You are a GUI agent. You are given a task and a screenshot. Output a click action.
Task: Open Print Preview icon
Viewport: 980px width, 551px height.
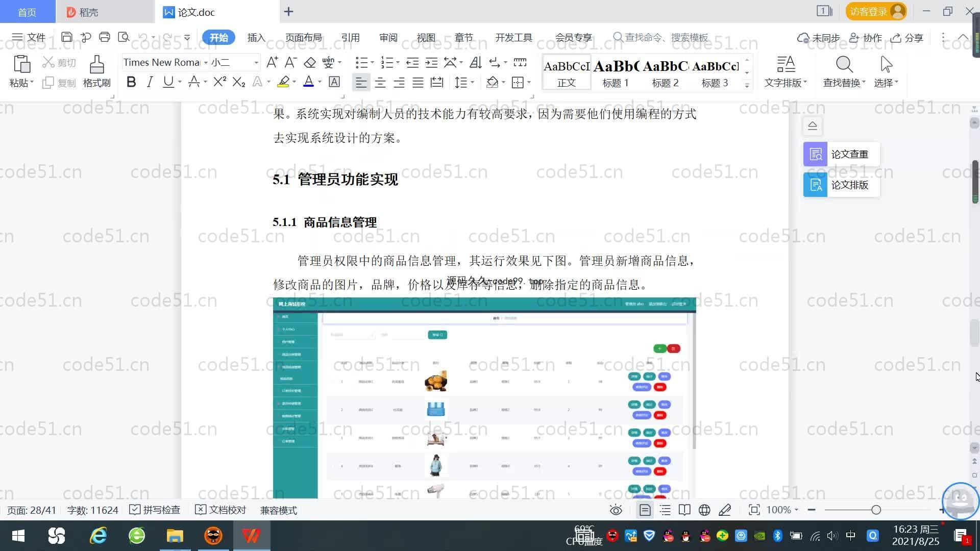124,37
